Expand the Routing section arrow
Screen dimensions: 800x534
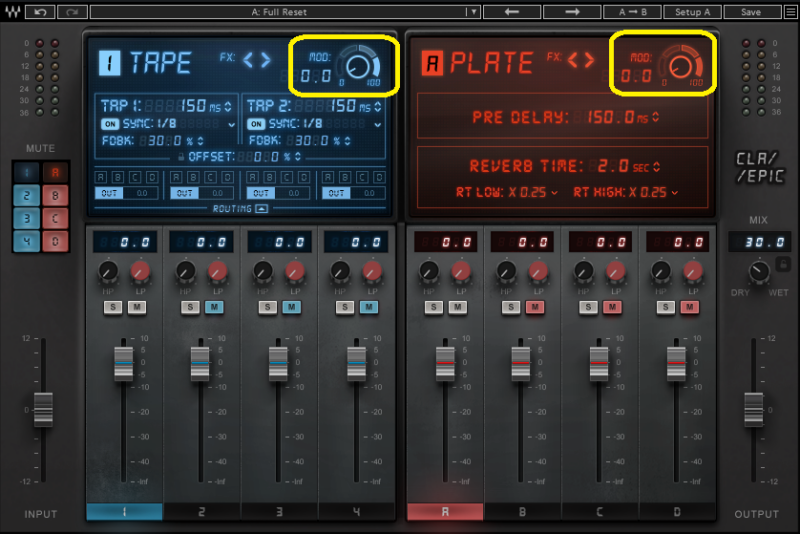(x=261, y=209)
